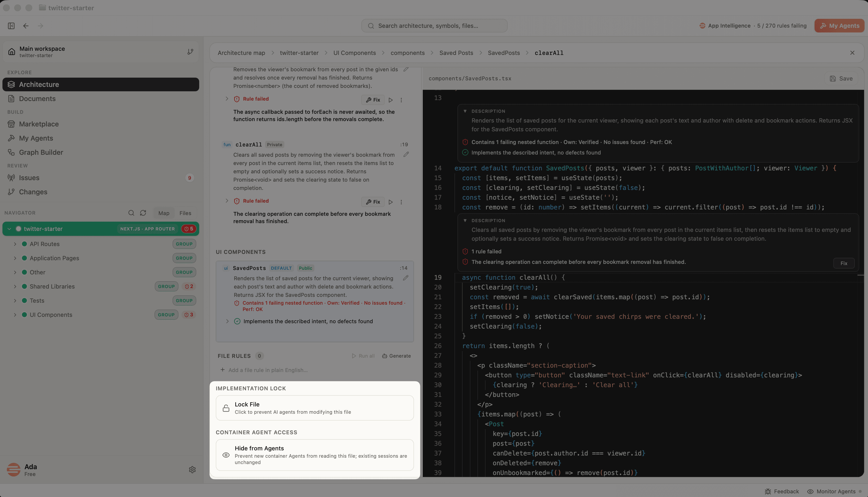This screenshot has width=868, height=497.
Task: Switch navigator to Files view
Action: tap(185, 213)
